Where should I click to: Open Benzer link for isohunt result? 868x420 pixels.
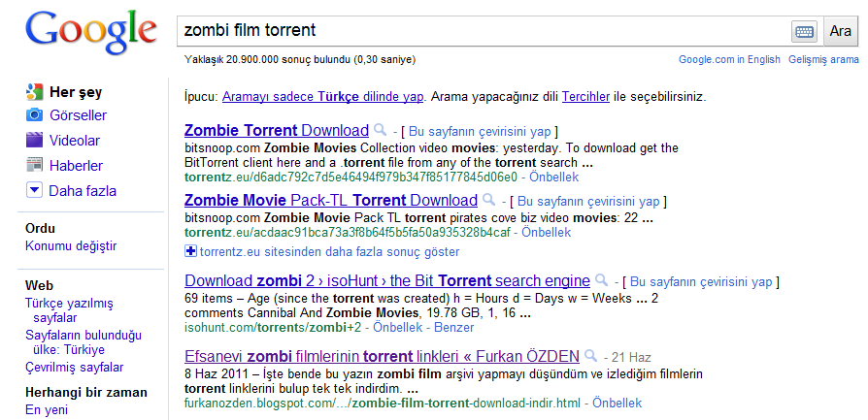[x=454, y=327]
